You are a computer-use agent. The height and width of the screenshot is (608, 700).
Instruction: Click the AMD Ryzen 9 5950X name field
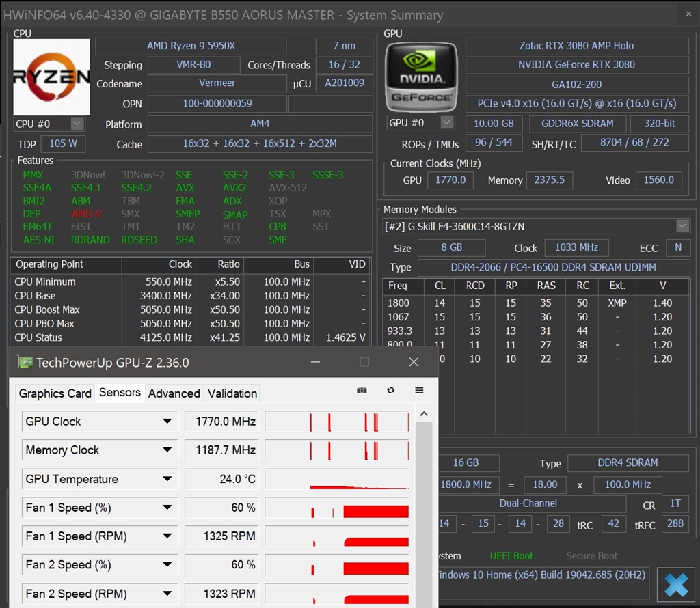click(x=191, y=46)
